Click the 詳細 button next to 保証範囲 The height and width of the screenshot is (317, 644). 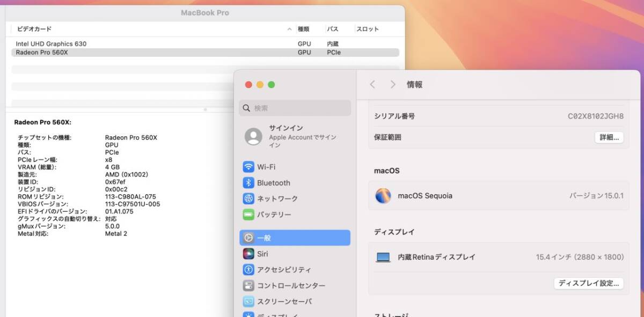pos(609,137)
